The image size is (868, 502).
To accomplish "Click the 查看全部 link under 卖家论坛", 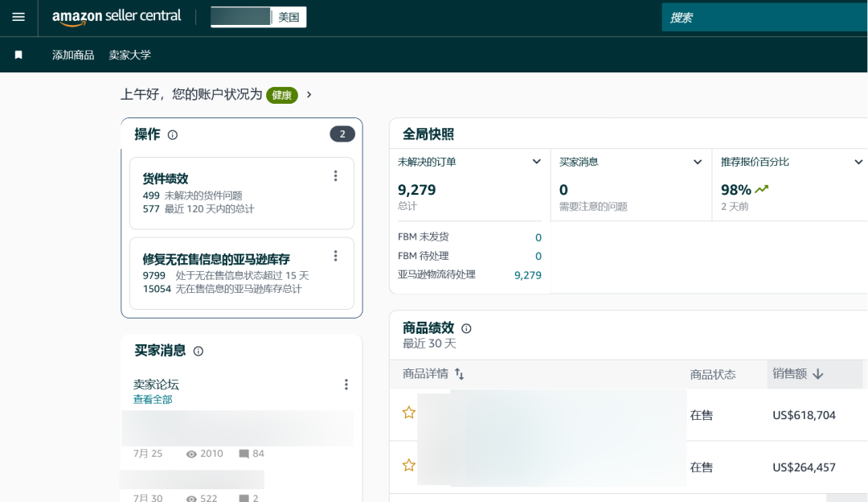I will (151, 398).
